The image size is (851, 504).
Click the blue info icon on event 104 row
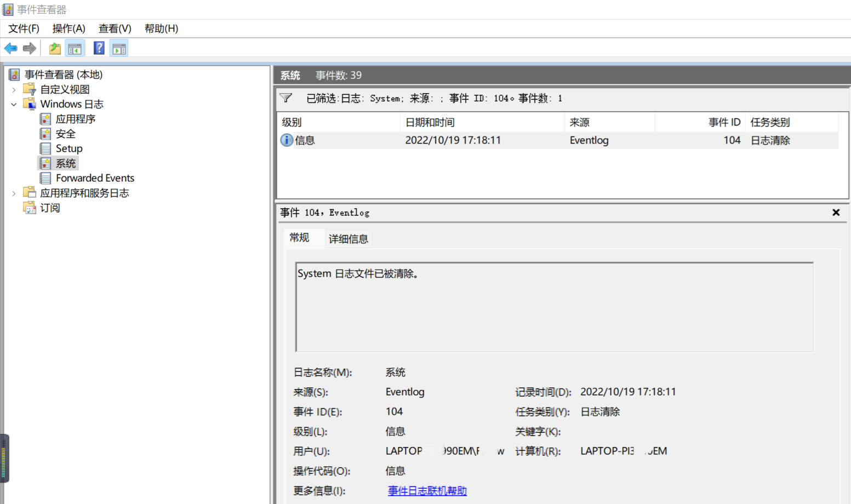(286, 140)
